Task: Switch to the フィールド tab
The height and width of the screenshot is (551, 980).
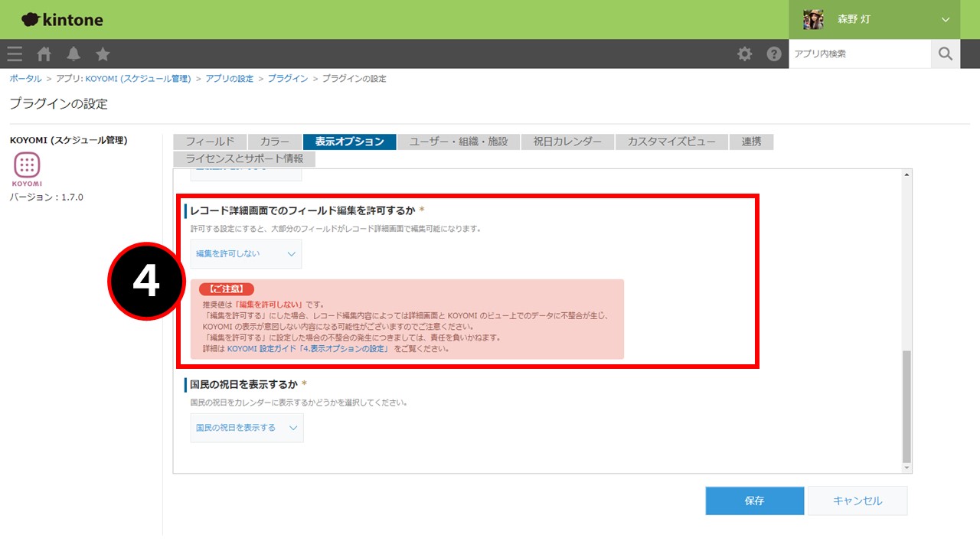Action: click(x=210, y=142)
